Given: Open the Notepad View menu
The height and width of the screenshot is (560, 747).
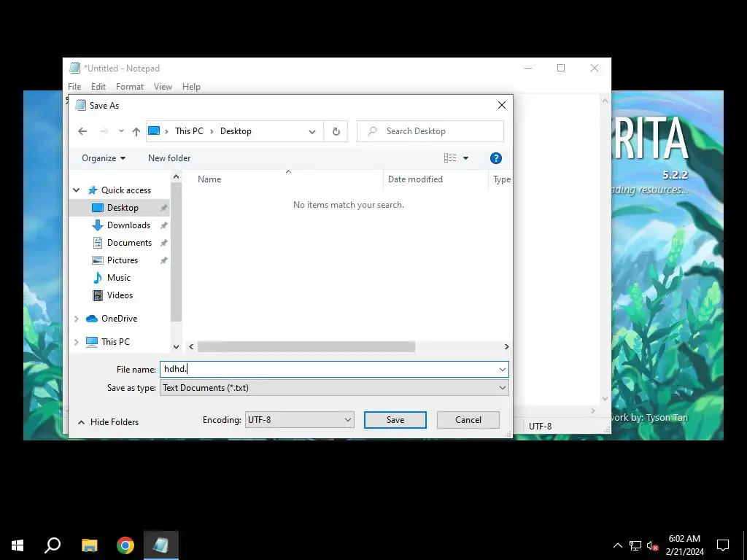Looking at the screenshot, I should click(x=163, y=87).
